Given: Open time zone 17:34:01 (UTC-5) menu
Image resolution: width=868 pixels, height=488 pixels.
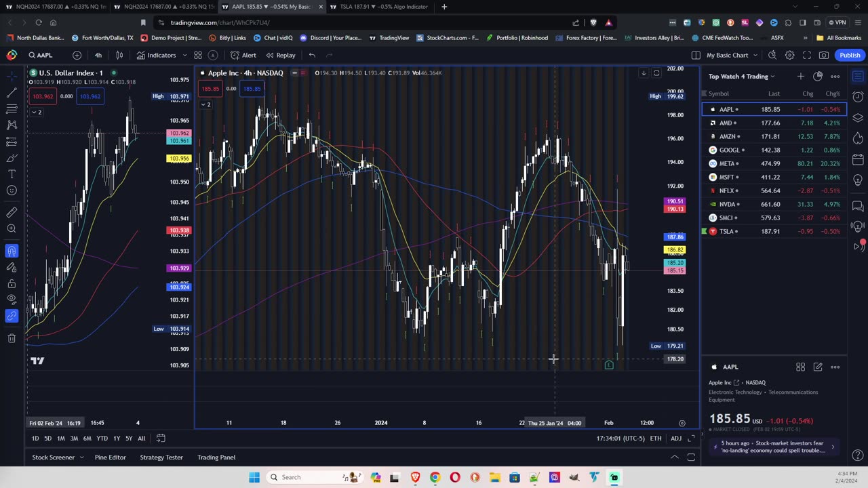Looking at the screenshot, I should tap(620, 439).
